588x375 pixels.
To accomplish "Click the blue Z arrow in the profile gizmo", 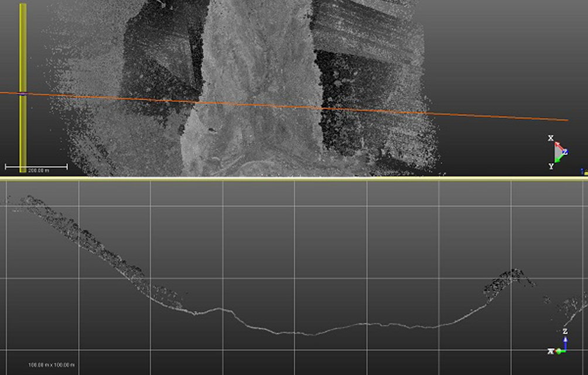I will 565,340.
